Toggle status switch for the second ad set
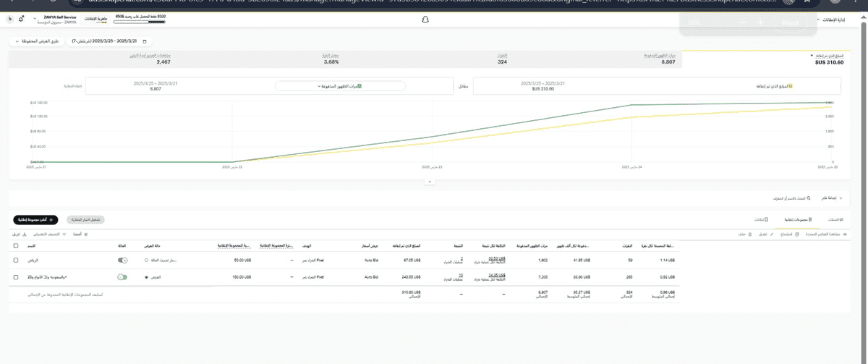The height and width of the screenshot is (364, 868). [122, 276]
